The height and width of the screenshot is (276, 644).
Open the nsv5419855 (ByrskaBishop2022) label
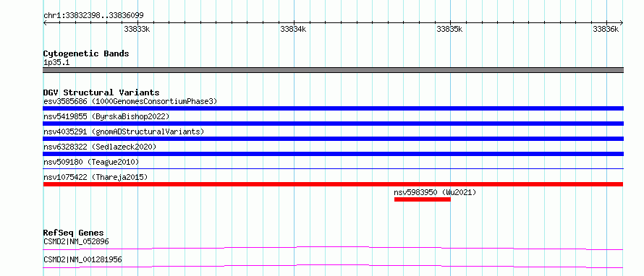[x=106, y=116]
